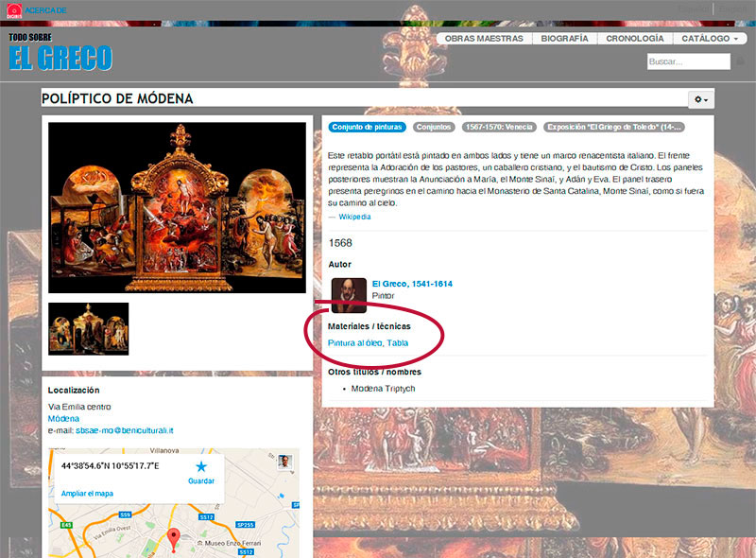The height and width of the screenshot is (558, 756).
Task: Click the Módena location link
Action: pos(63,418)
